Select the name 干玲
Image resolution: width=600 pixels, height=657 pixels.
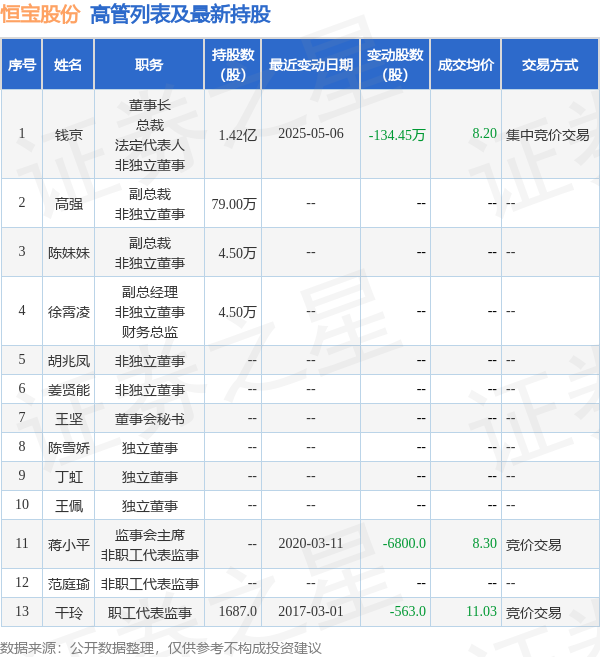click(x=69, y=613)
